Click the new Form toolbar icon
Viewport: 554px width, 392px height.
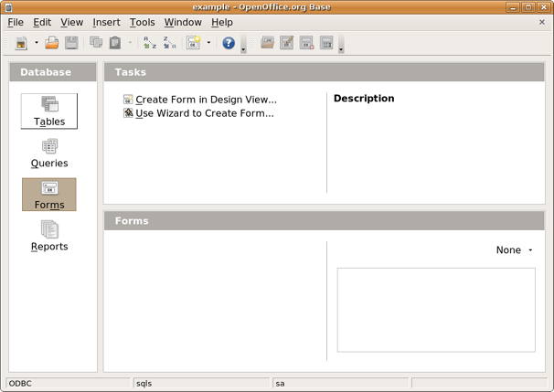click(x=194, y=43)
